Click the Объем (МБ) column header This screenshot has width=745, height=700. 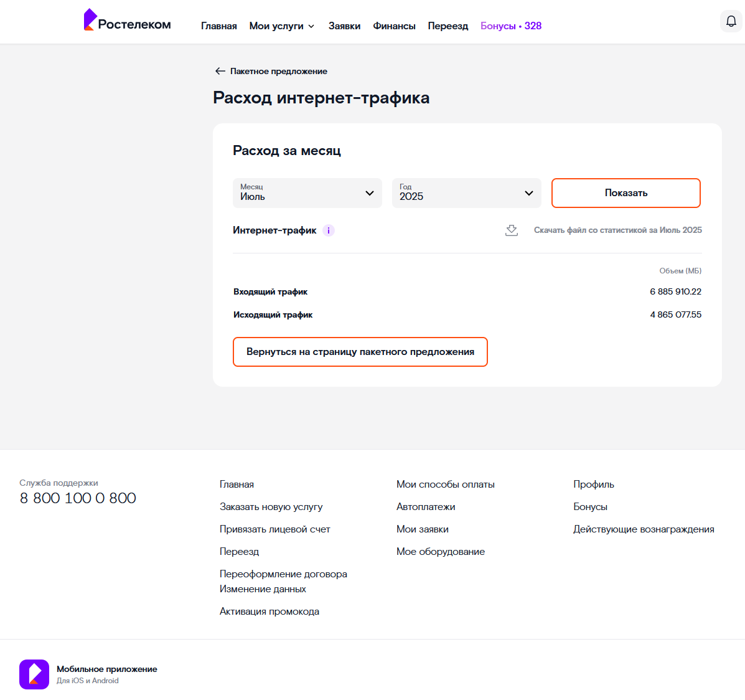click(680, 270)
